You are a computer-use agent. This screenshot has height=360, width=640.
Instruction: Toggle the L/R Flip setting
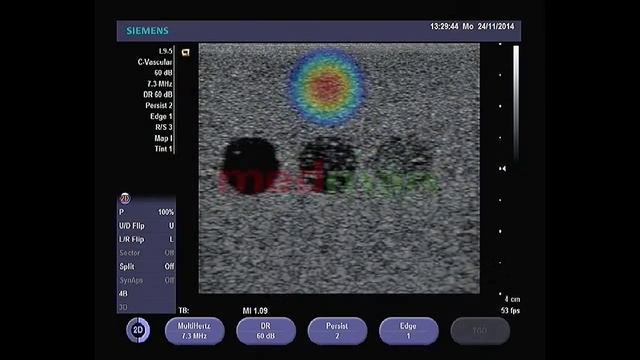tap(146, 239)
